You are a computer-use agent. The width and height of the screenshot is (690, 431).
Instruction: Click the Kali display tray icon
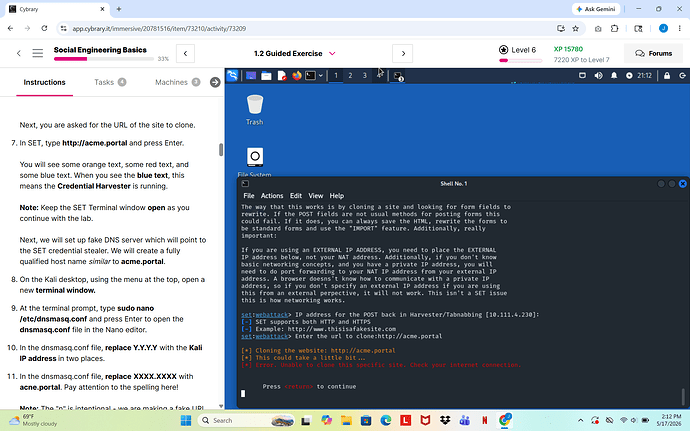582,76
